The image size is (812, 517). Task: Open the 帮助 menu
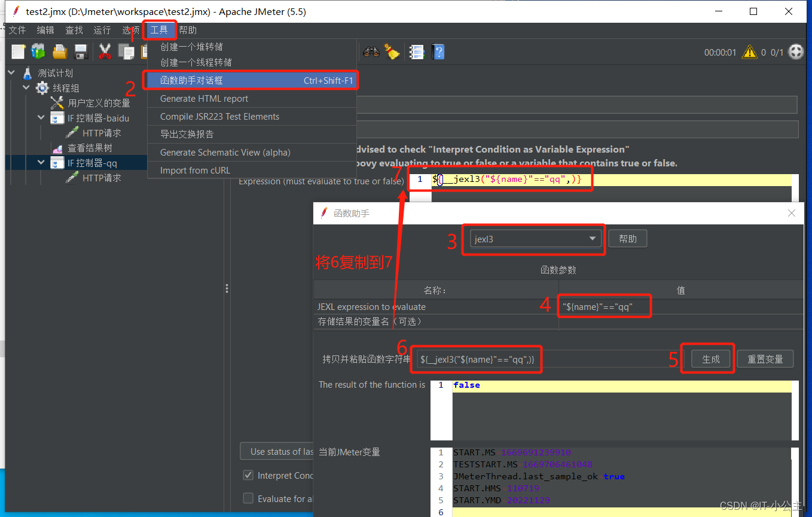click(x=188, y=30)
